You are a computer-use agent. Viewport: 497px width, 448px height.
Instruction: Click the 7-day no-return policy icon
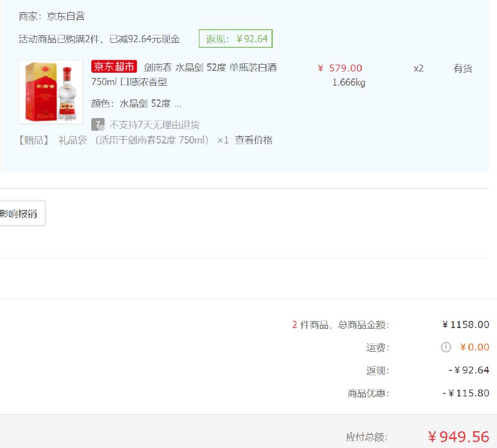coord(98,125)
